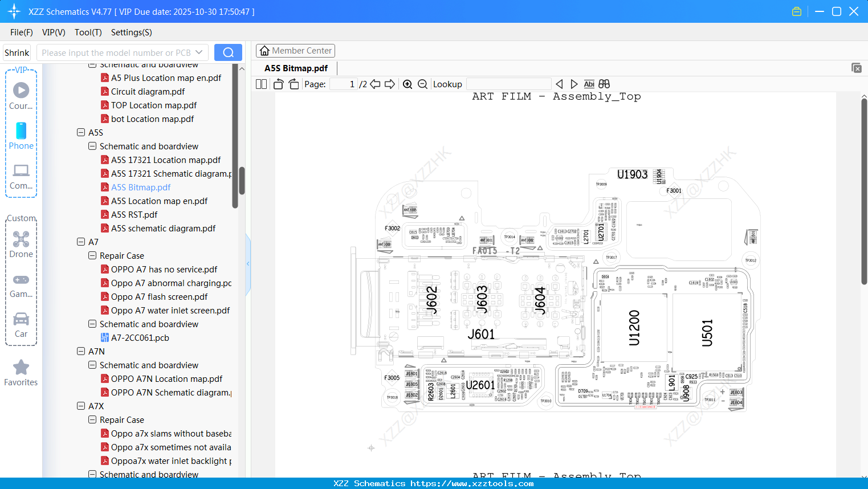This screenshot has width=868, height=489.
Task: Click the Shrink button
Action: 17,52
